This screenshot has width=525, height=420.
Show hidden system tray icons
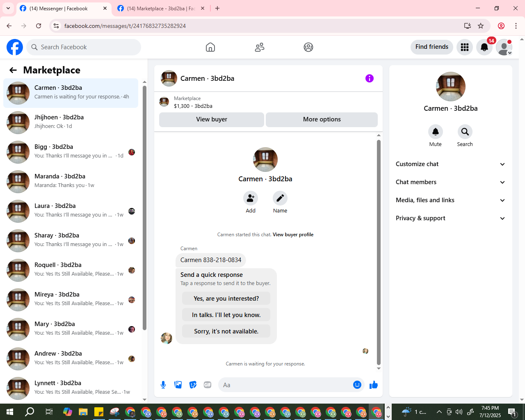pos(439,412)
